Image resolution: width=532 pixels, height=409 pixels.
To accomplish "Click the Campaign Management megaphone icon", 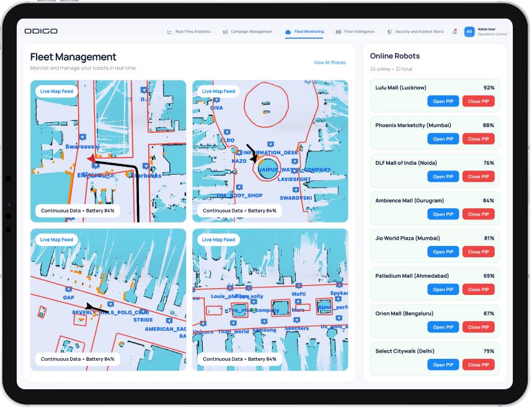I will (225, 32).
